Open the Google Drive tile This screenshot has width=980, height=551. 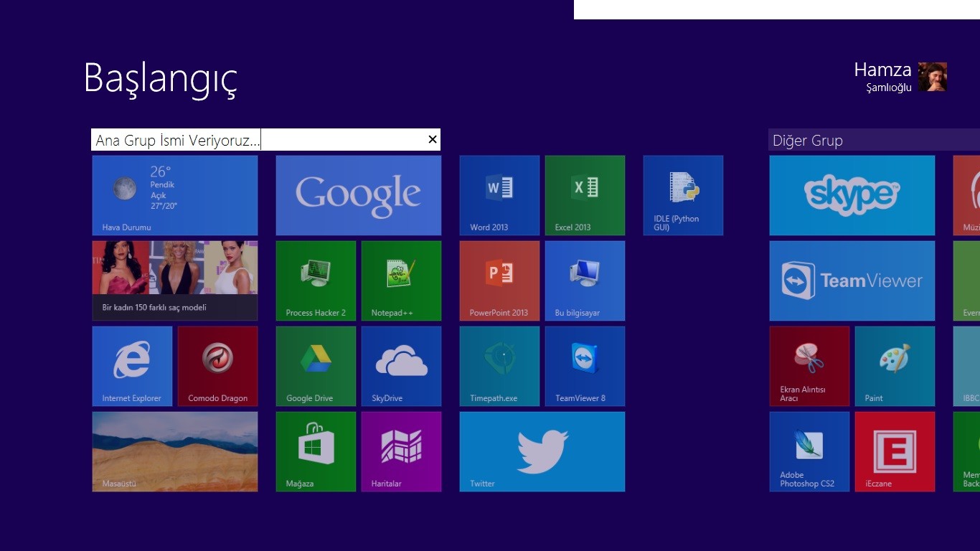(316, 366)
